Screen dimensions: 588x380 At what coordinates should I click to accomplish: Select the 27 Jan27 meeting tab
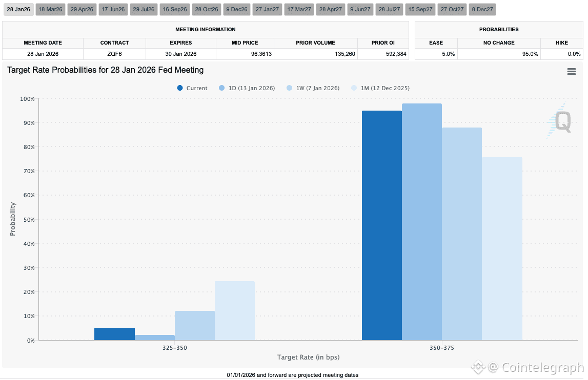[x=268, y=9]
